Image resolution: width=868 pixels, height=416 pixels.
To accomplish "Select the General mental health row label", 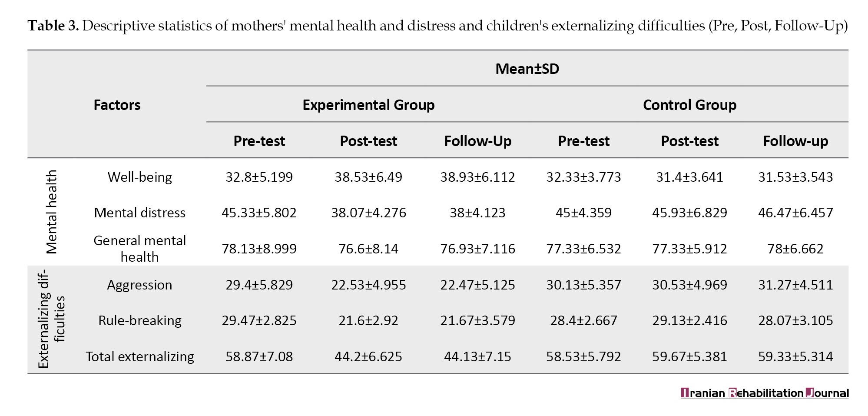I will click(x=139, y=248).
